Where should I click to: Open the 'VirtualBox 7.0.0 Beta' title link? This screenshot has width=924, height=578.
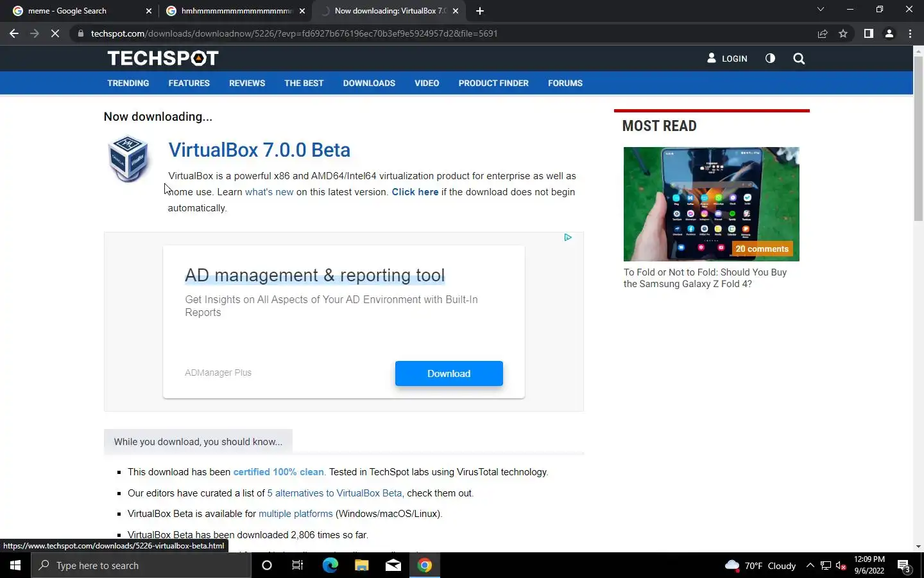click(259, 150)
